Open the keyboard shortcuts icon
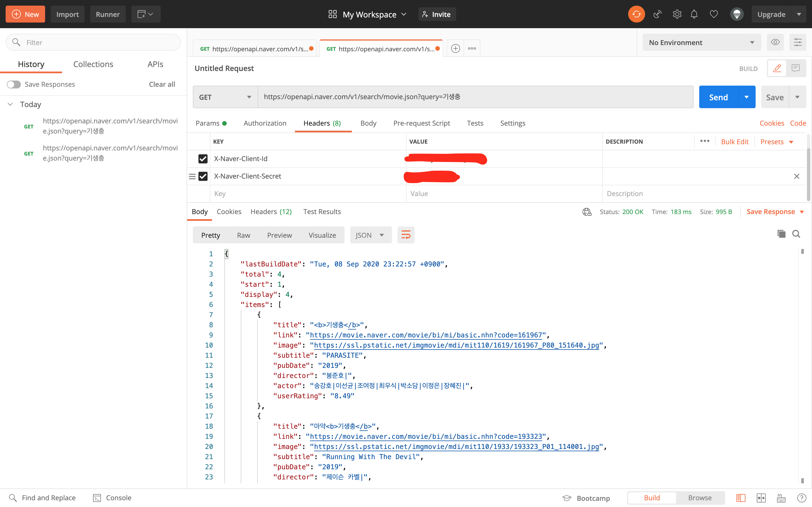 coord(781,498)
